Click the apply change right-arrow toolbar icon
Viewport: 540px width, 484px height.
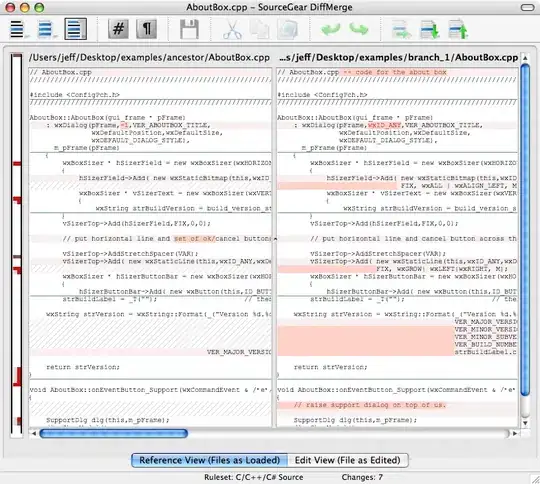(x=402, y=29)
